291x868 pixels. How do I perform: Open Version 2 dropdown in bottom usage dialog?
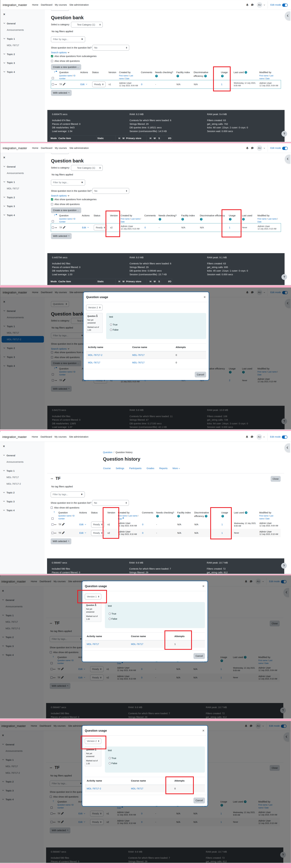tap(93, 741)
